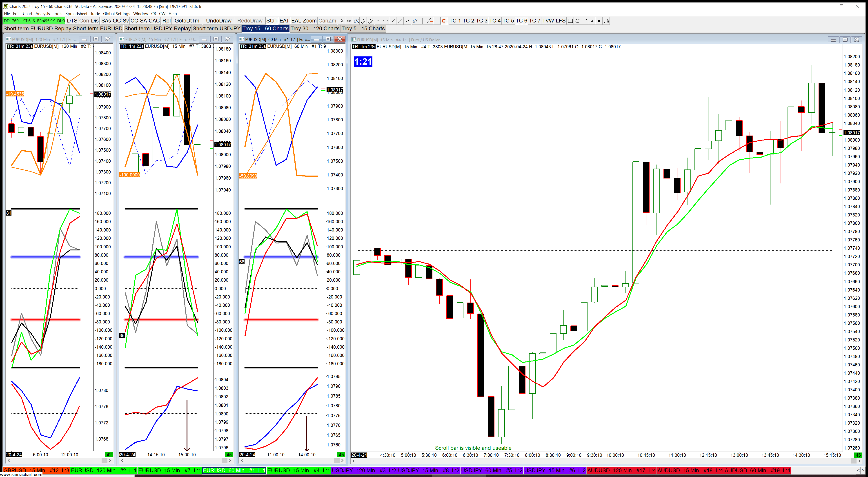Screen dimensions: 868x477
Task: Open the Spreadsheet menu
Action: click(x=76, y=14)
